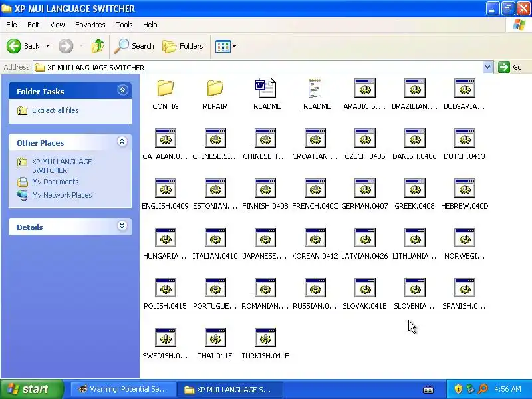Go back with the Back button

23,46
